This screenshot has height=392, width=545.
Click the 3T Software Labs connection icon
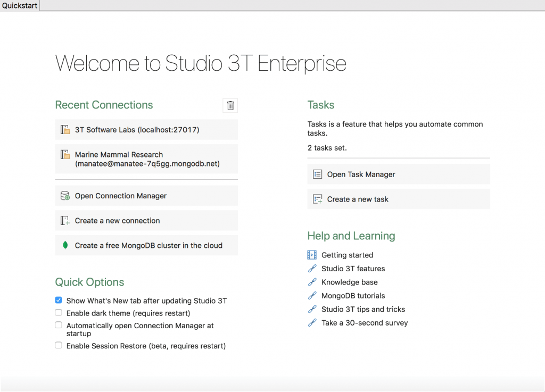coord(65,130)
